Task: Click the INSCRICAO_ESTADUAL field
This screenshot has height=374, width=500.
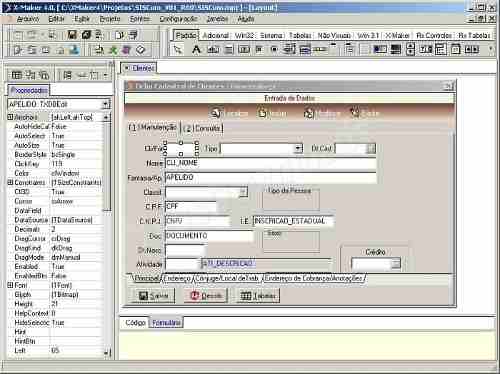Action: 293,221
